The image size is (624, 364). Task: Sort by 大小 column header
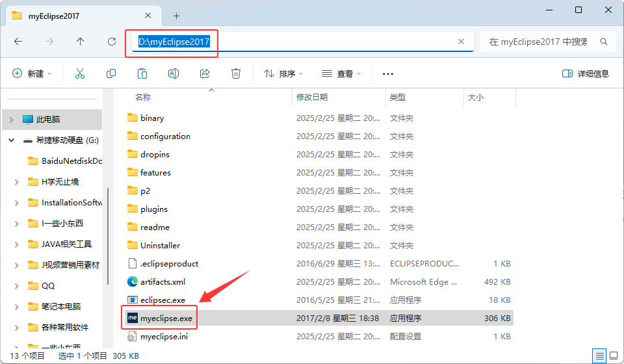(x=476, y=97)
